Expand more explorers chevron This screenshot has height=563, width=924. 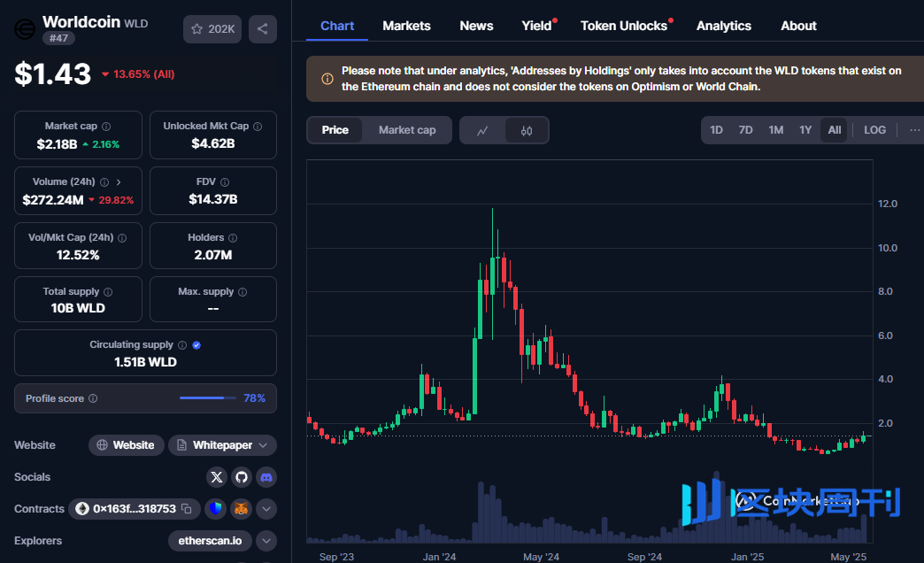[x=266, y=541]
